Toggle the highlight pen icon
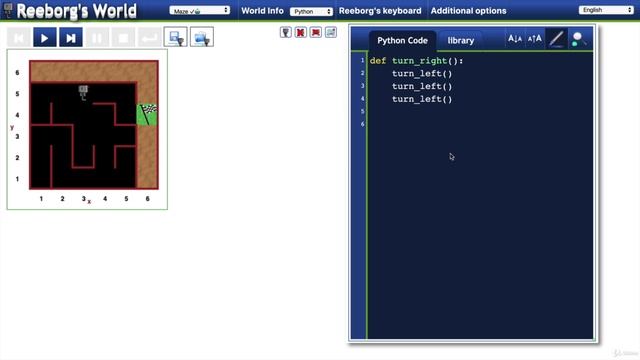This screenshot has width=640, height=360. coord(556,39)
